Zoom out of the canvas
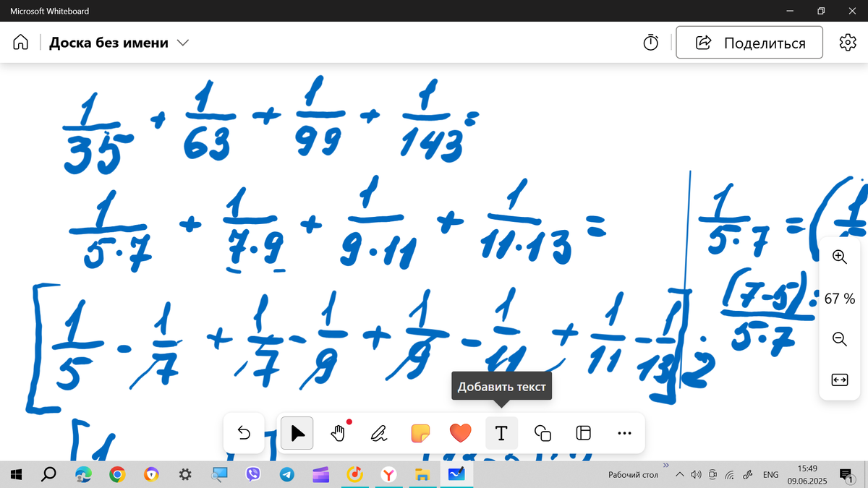The width and height of the screenshot is (868, 488). pos(839,338)
